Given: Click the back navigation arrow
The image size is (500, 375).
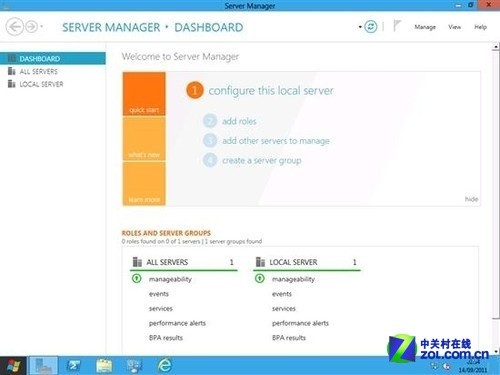Looking at the screenshot, I should click(x=15, y=27).
